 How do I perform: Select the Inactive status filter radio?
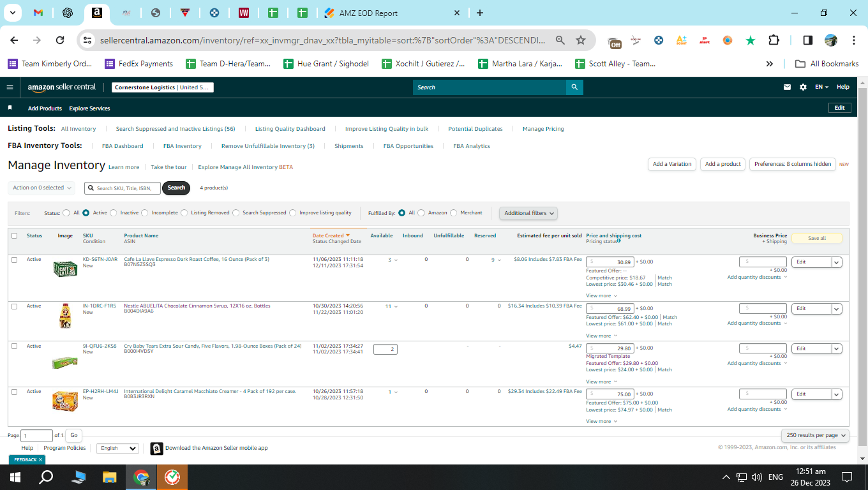point(114,213)
